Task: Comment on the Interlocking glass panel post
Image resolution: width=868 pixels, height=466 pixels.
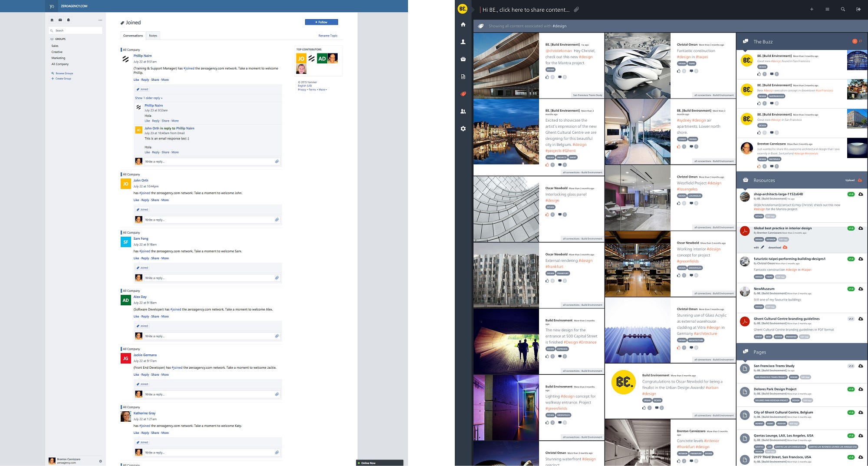Action: point(560,215)
